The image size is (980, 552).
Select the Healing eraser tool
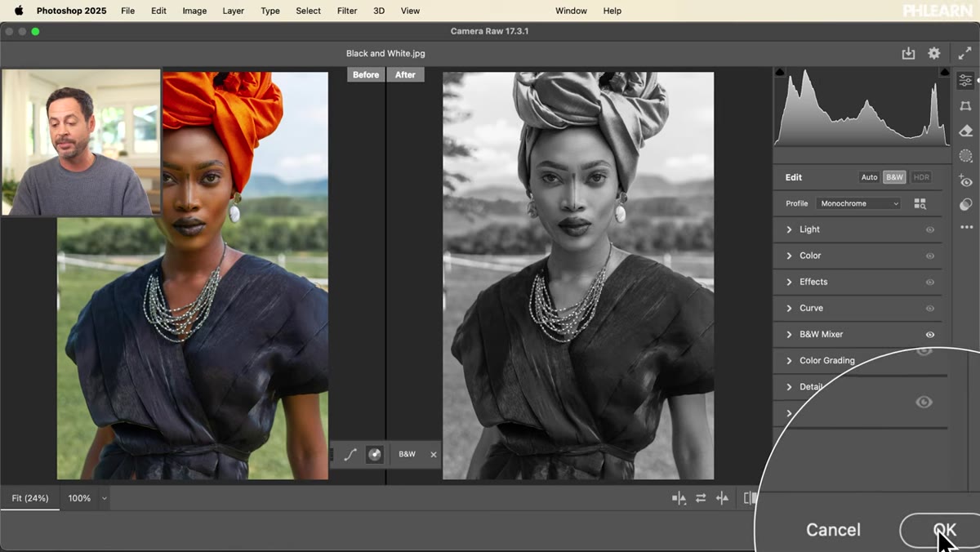click(966, 131)
